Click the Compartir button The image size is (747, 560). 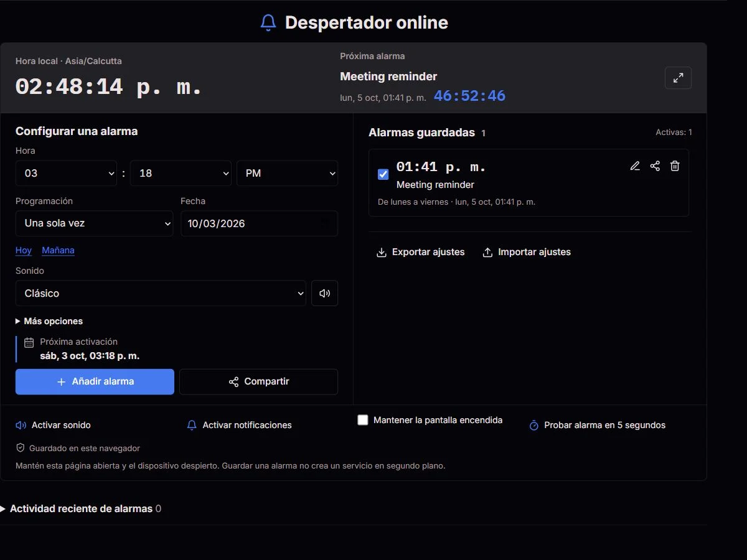[x=258, y=381]
